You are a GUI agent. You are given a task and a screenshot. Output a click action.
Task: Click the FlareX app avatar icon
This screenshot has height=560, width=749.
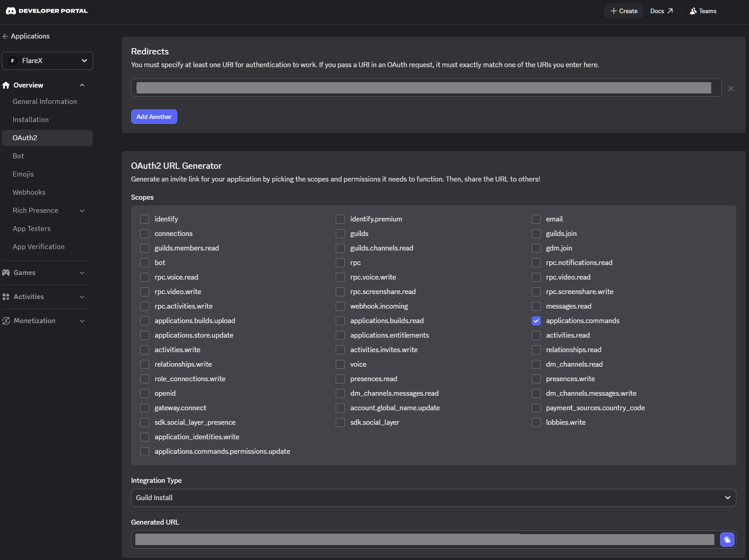click(x=13, y=61)
